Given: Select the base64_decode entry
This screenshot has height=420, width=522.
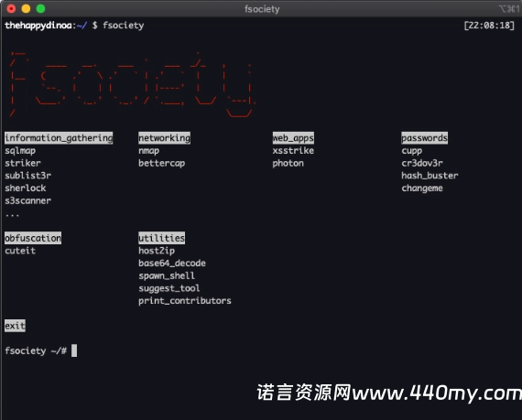Looking at the screenshot, I should (172, 264).
